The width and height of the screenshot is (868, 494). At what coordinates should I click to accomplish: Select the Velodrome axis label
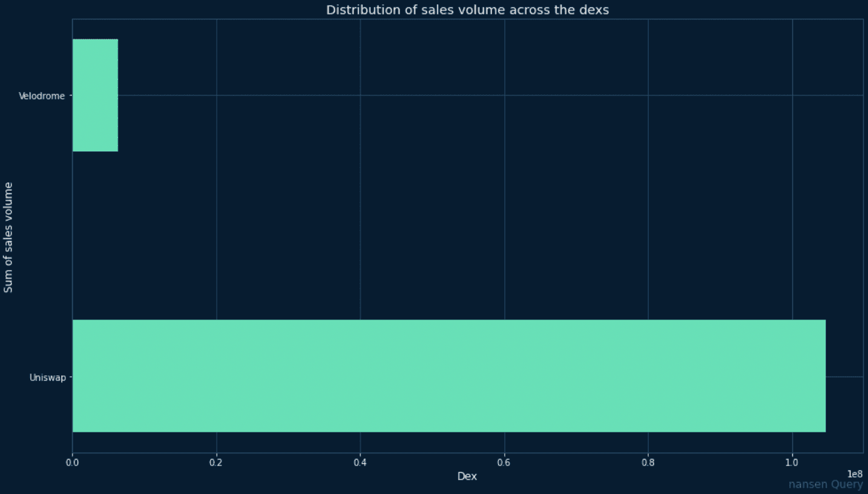pos(42,96)
